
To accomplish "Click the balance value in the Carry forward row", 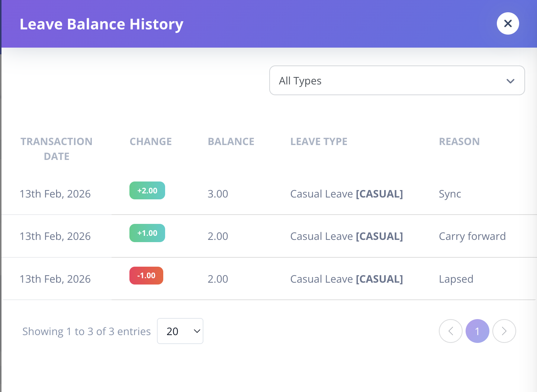I will [218, 236].
